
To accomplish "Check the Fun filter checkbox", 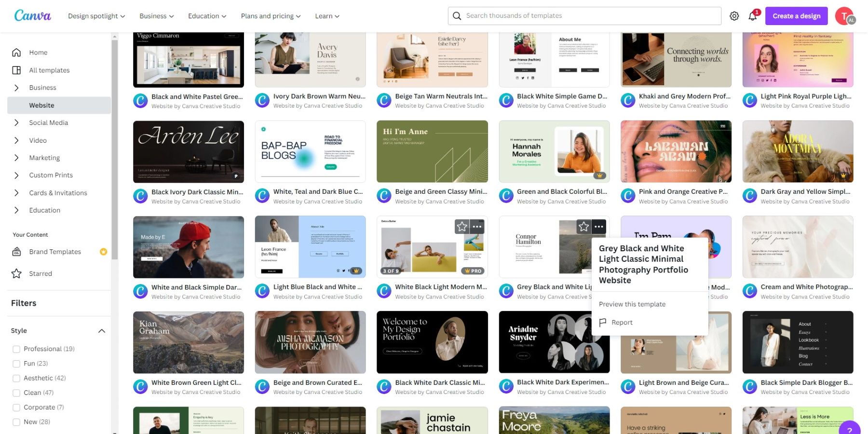I will click(16, 363).
